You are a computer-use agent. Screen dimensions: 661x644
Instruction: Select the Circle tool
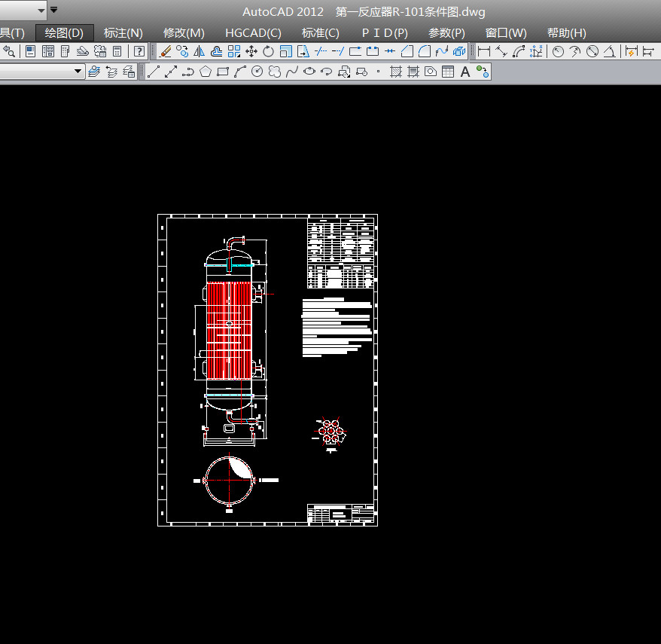[257, 72]
